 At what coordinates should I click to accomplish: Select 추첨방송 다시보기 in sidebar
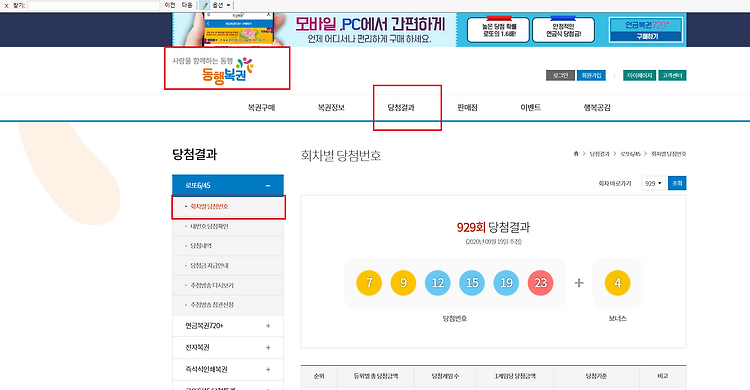[228, 285]
